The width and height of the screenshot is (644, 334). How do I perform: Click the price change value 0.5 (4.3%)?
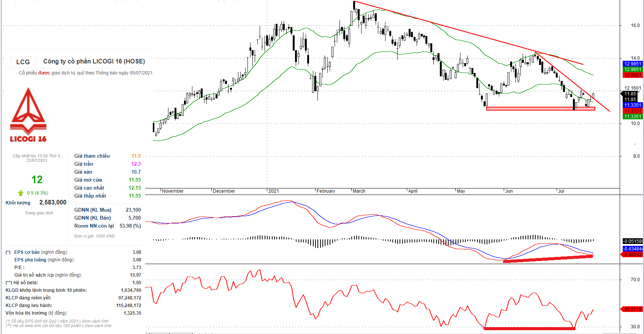pos(38,193)
